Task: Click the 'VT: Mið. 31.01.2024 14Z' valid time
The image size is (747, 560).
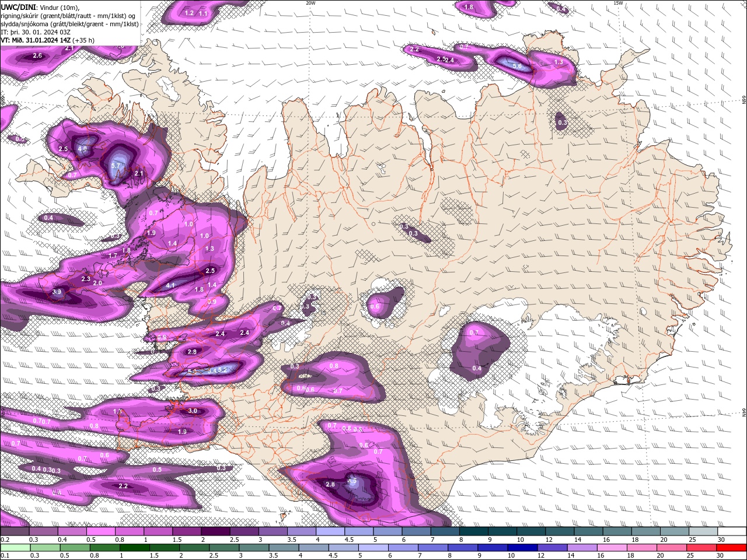Action: tap(36, 40)
